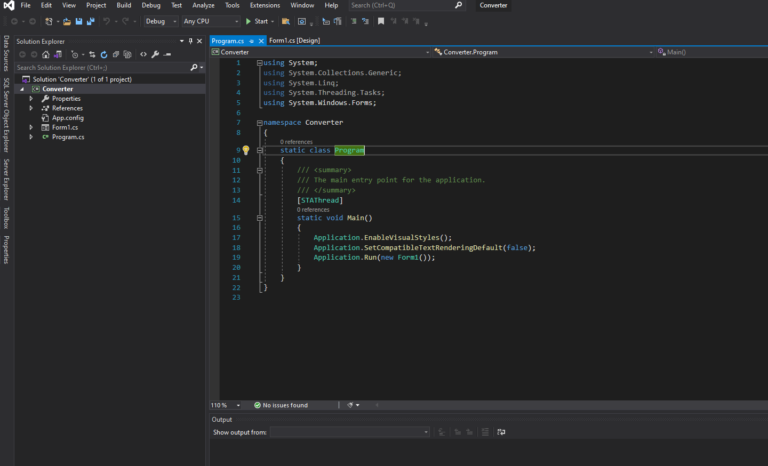Select App.config in Solution Explorer
The image size is (768, 466).
(68, 118)
